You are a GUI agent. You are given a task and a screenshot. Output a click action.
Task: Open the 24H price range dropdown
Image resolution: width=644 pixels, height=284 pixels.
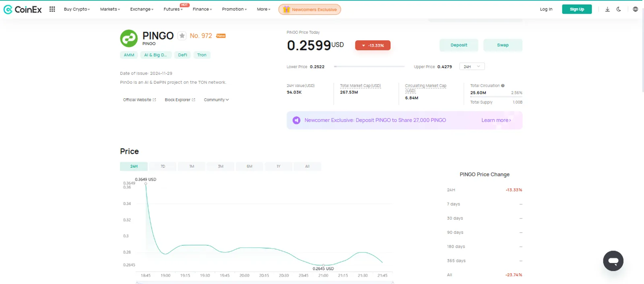coord(472,66)
